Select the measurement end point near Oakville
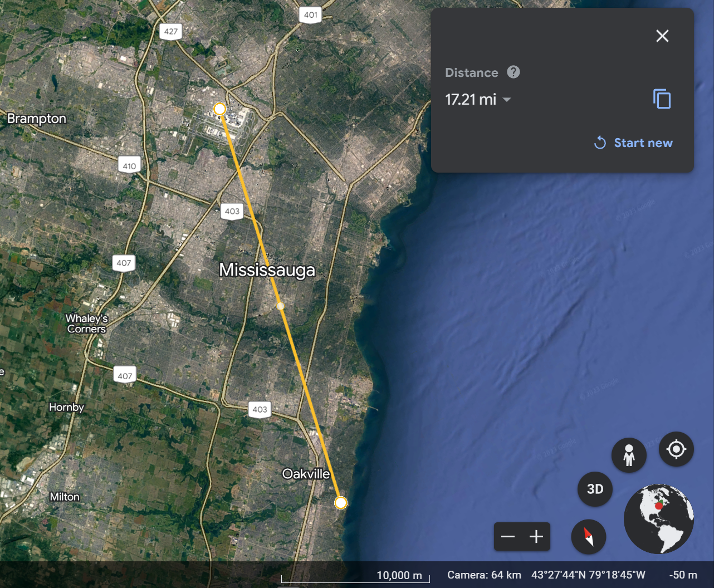The height and width of the screenshot is (588, 714). coord(341,503)
